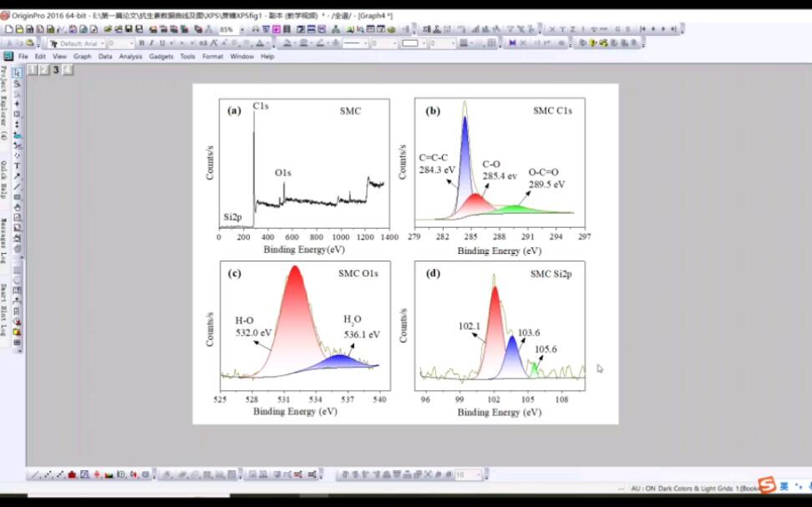The height and width of the screenshot is (507, 812).
Task: Select the Pointer tool in the left toolbar
Action: point(17,73)
